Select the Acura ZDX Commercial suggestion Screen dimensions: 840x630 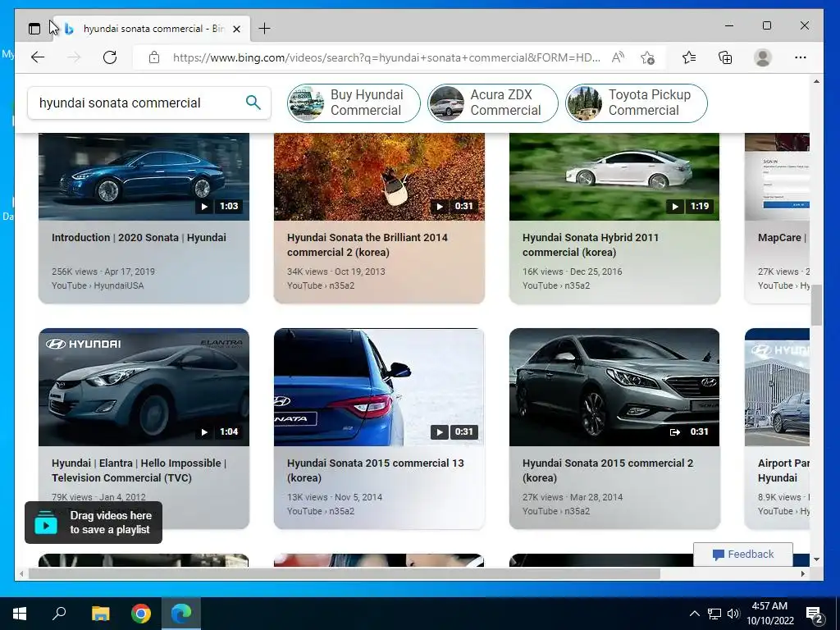pyautogui.click(x=492, y=103)
